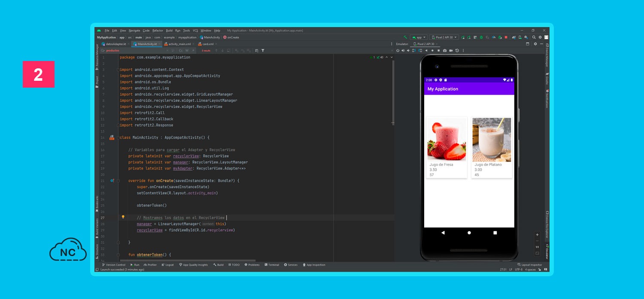Click the red Stop button in toolbar

coord(506,37)
